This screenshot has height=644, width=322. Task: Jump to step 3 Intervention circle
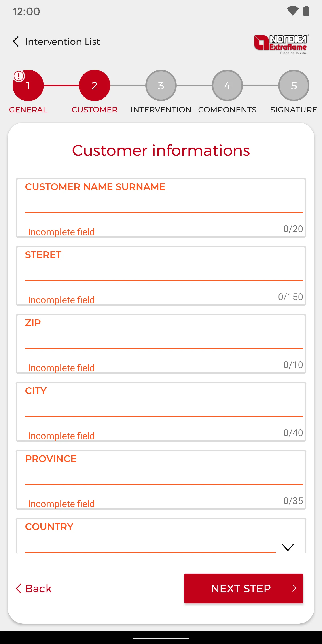[161, 85]
